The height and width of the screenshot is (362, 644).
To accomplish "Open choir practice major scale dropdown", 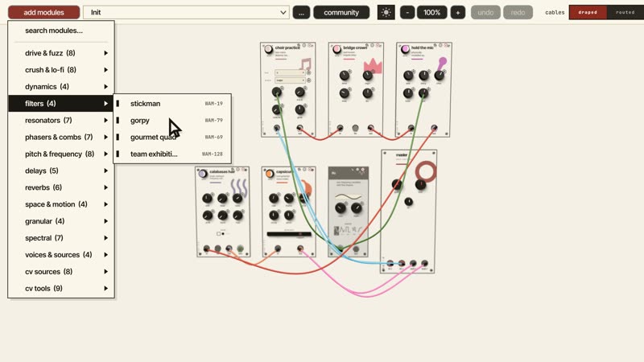I will click(x=290, y=80).
